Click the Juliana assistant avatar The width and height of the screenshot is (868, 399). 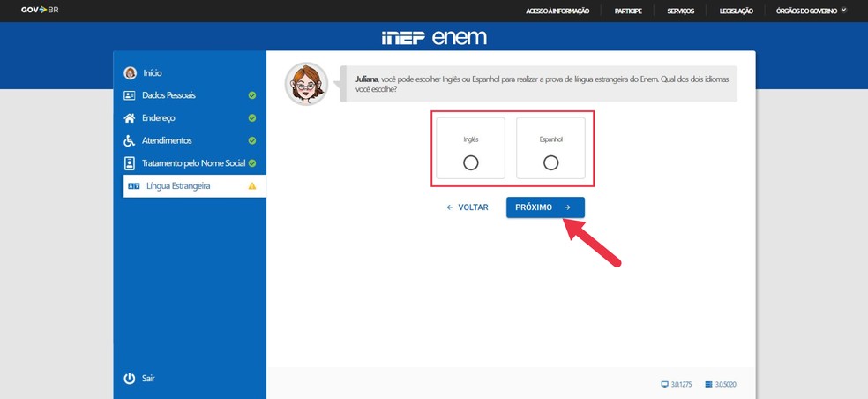(307, 84)
